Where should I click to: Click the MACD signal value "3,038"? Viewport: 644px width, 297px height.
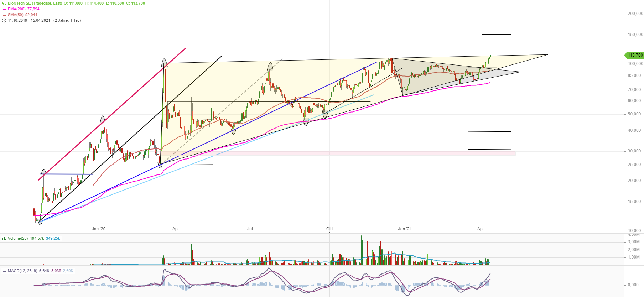click(56, 271)
